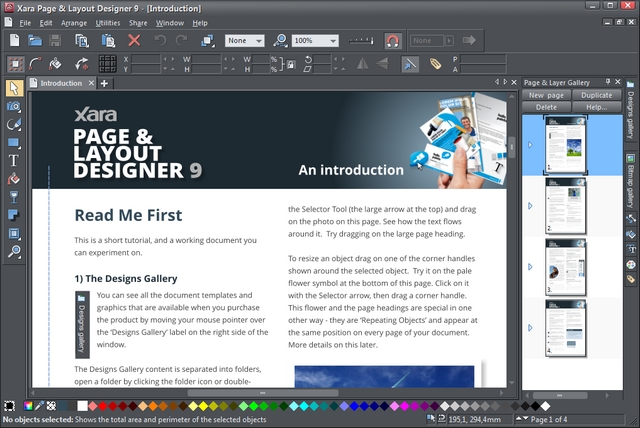Open the Utilities menu
Image resolution: width=640 pixels, height=428 pixels.
108,23
